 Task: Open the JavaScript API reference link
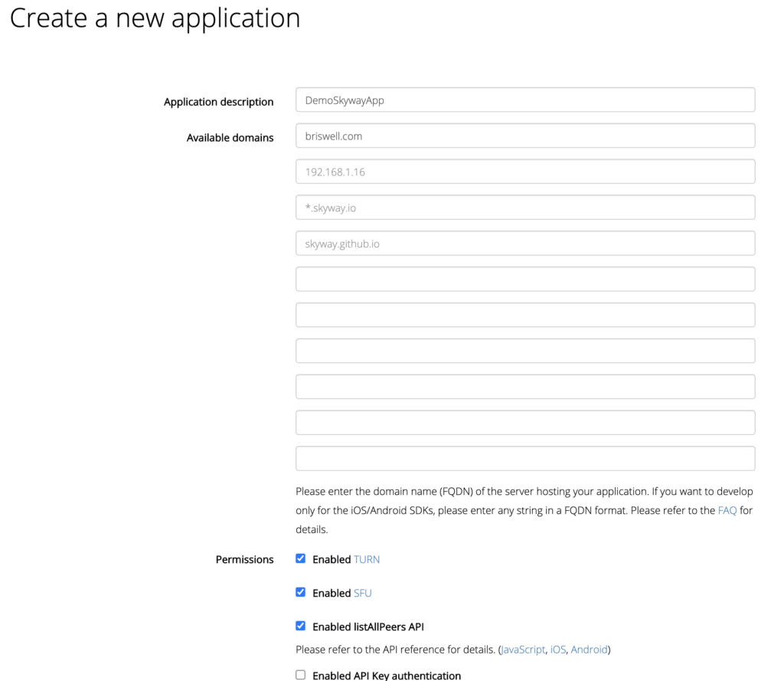523,649
